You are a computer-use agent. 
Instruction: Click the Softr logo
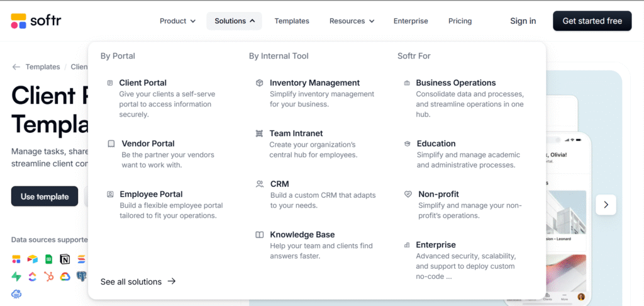tap(36, 21)
